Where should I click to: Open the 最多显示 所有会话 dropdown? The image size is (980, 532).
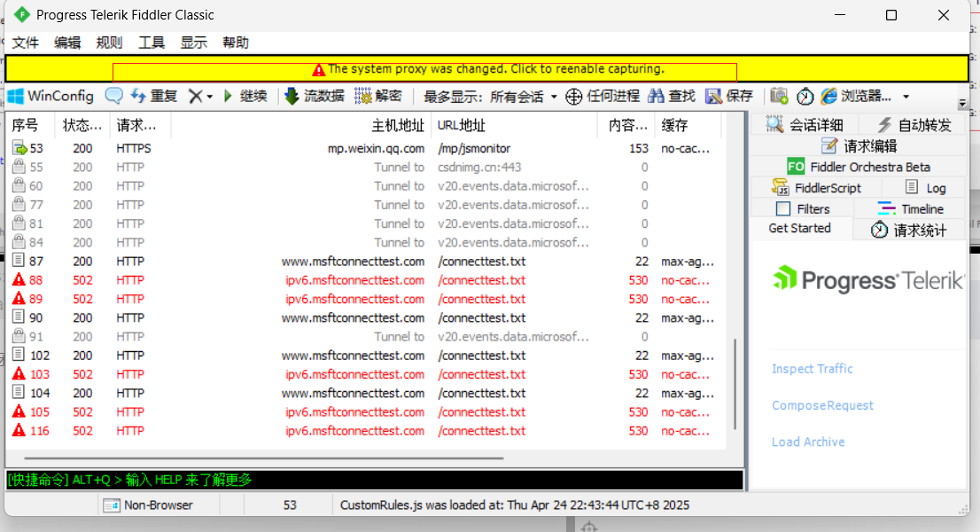click(490, 97)
